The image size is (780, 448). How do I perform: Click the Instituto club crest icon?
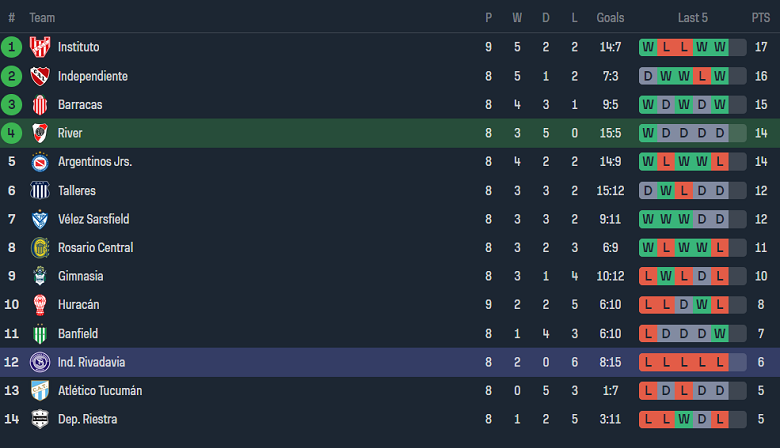40,47
